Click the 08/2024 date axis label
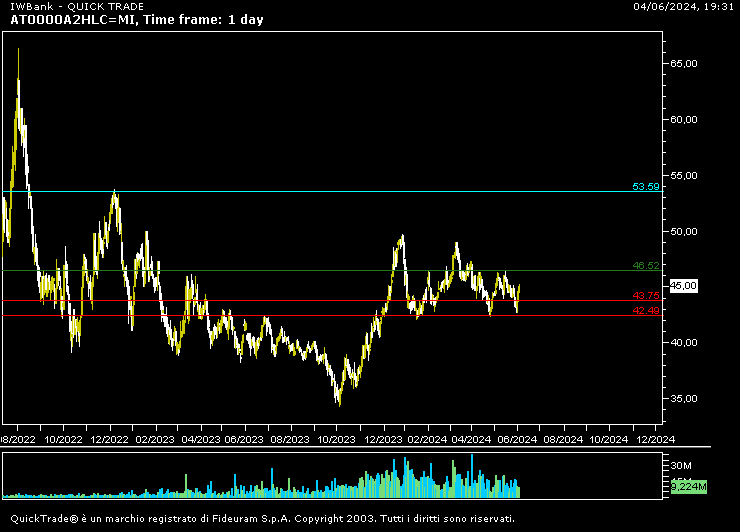 [563, 439]
